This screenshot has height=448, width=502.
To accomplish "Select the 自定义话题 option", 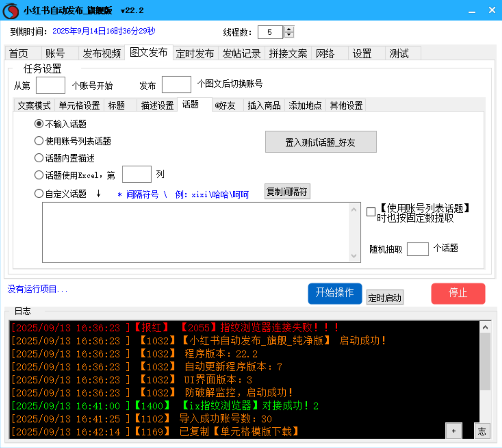I will point(38,193).
